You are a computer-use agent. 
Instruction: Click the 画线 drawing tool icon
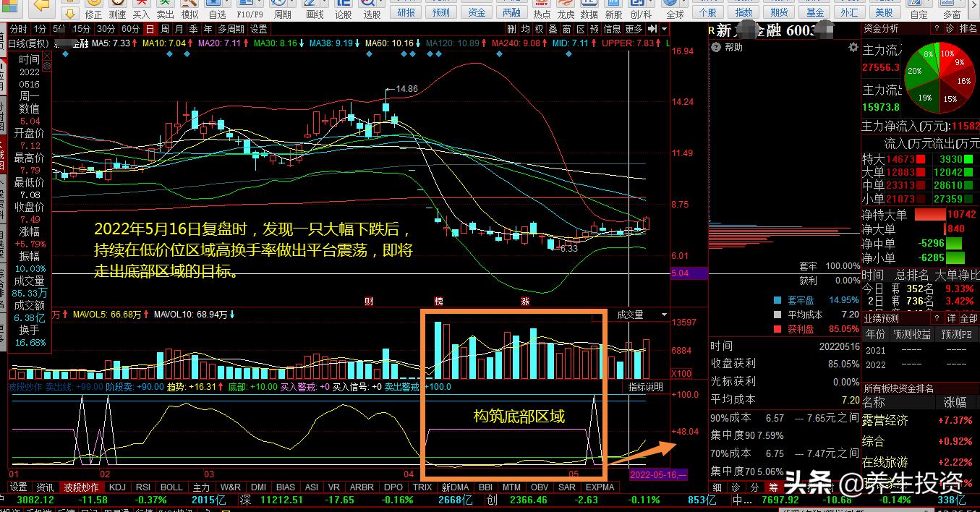(x=315, y=6)
